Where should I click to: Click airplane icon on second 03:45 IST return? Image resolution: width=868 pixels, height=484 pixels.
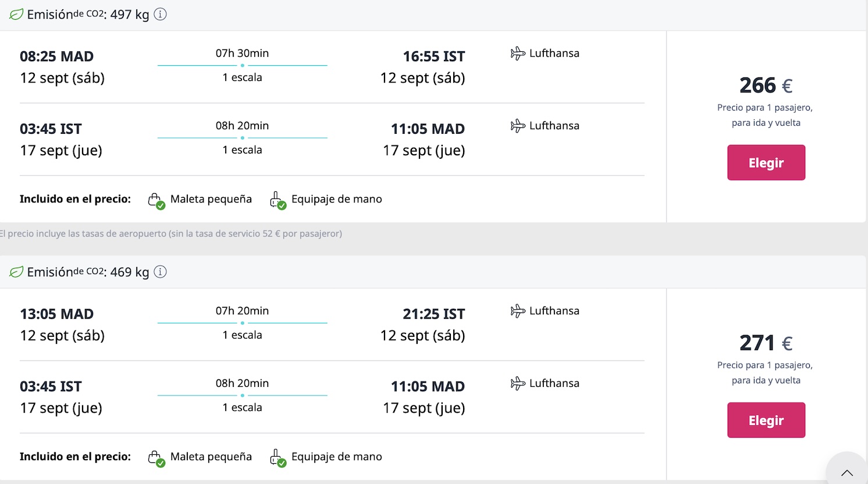pos(518,383)
